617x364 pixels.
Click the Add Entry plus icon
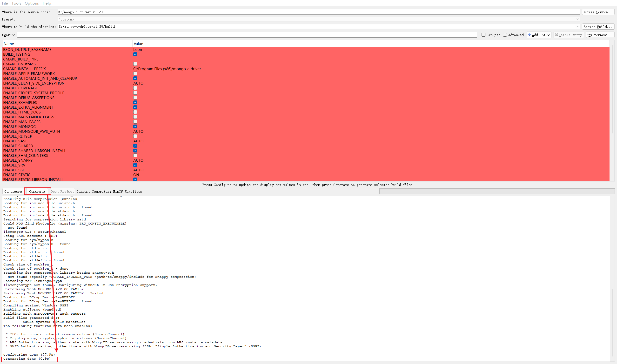coord(530,35)
